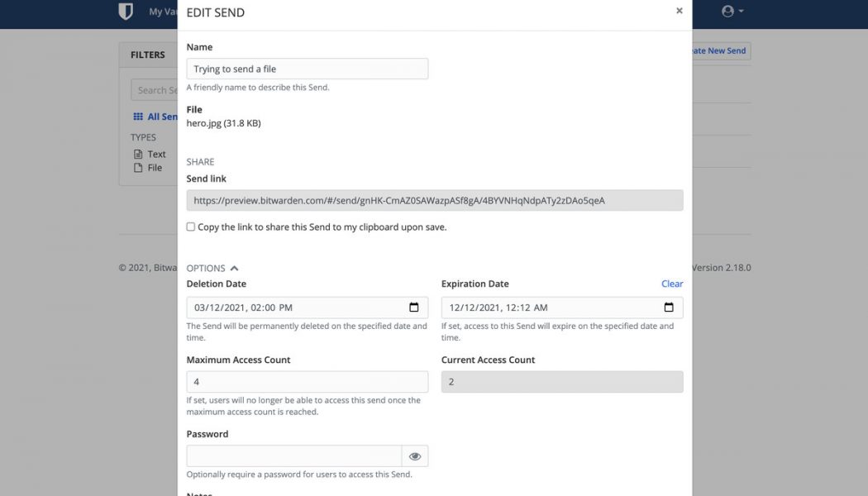Clear the Expiration Date with the Clear link
The image size is (868, 496).
(x=672, y=284)
